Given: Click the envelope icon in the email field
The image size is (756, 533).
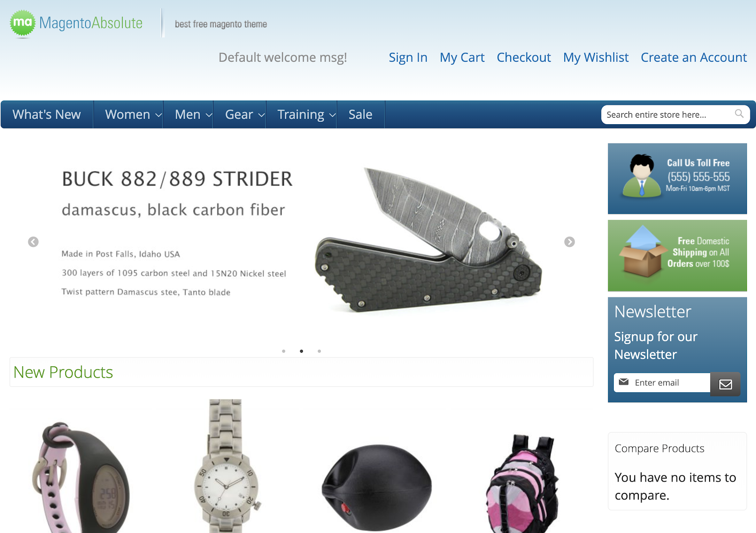Looking at the screenshot, I should pos(624,382).
